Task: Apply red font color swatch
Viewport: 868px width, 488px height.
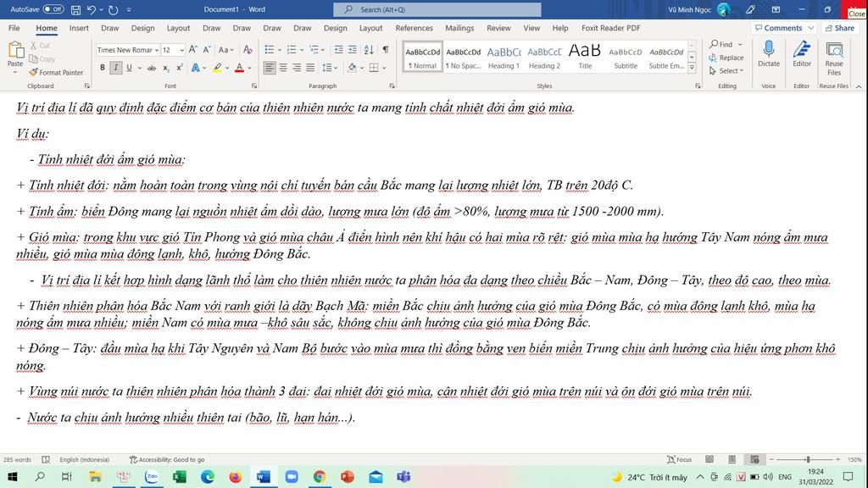Action: (x=239, y=68)
